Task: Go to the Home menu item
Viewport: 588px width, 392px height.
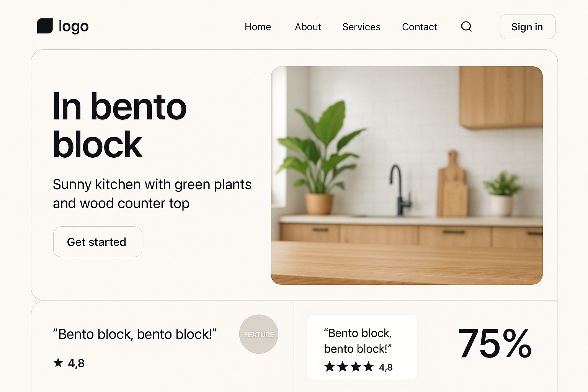Action: [x=258, y=27]
